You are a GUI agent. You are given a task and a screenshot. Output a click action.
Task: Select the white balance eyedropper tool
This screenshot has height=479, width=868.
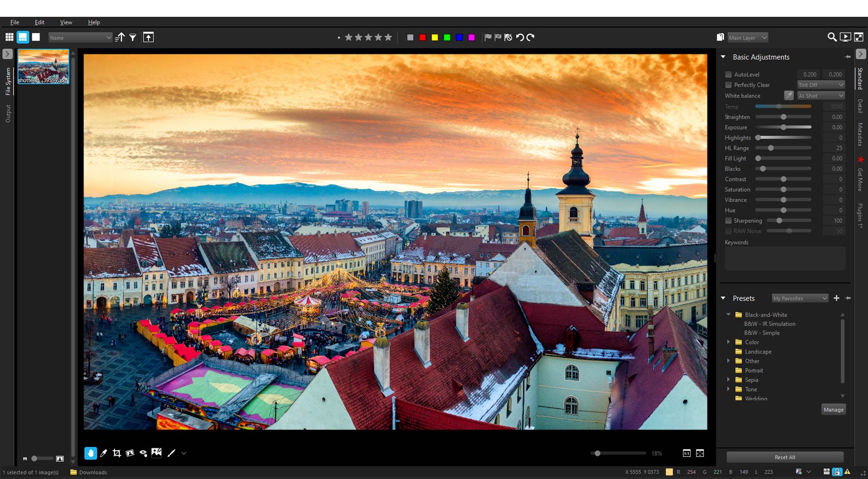[103, 453]
